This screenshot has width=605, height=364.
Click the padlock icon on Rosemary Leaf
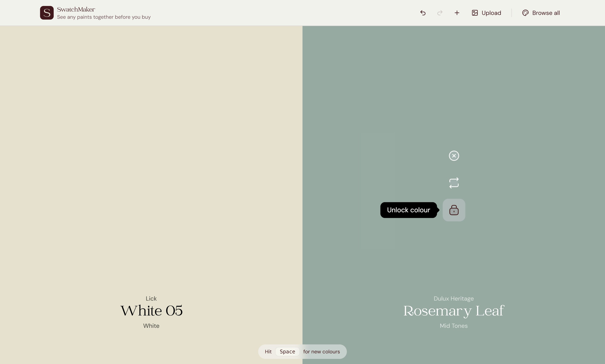point(454,210)
